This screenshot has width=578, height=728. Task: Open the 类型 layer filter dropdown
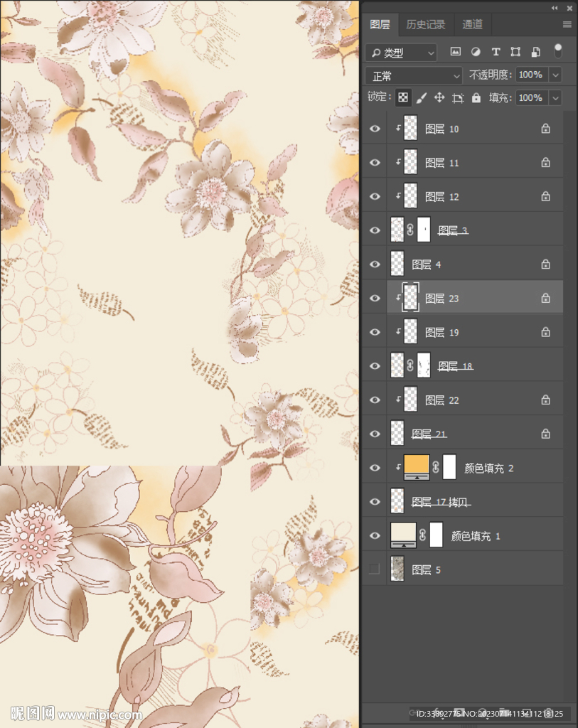click(401, 53)
